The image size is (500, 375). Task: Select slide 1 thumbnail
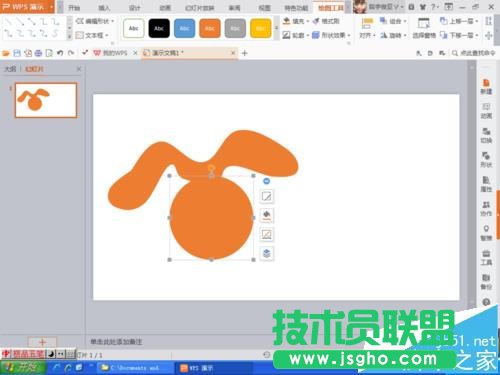click(x=46, y=100)
